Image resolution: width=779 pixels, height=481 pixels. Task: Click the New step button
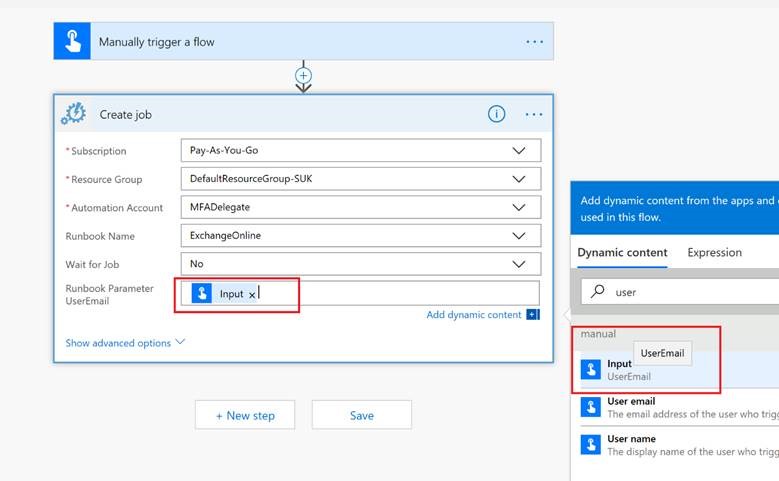point(245,415)
